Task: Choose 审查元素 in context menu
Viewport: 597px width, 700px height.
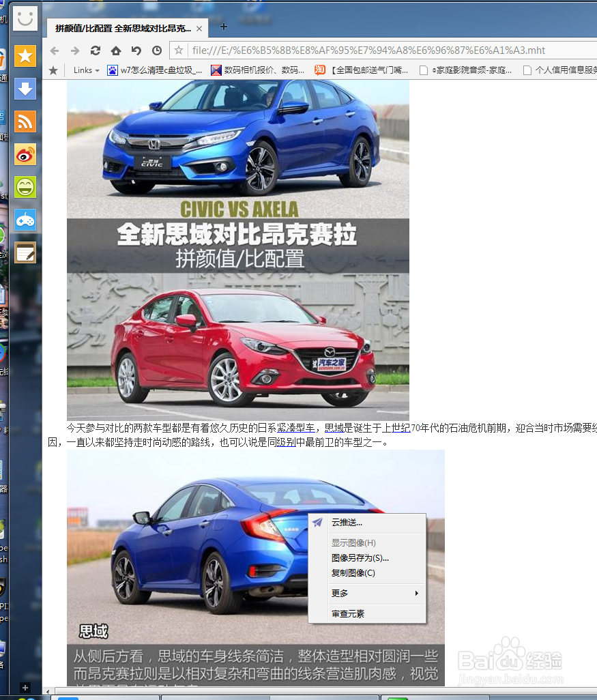Action: click(x=367, y=614)
